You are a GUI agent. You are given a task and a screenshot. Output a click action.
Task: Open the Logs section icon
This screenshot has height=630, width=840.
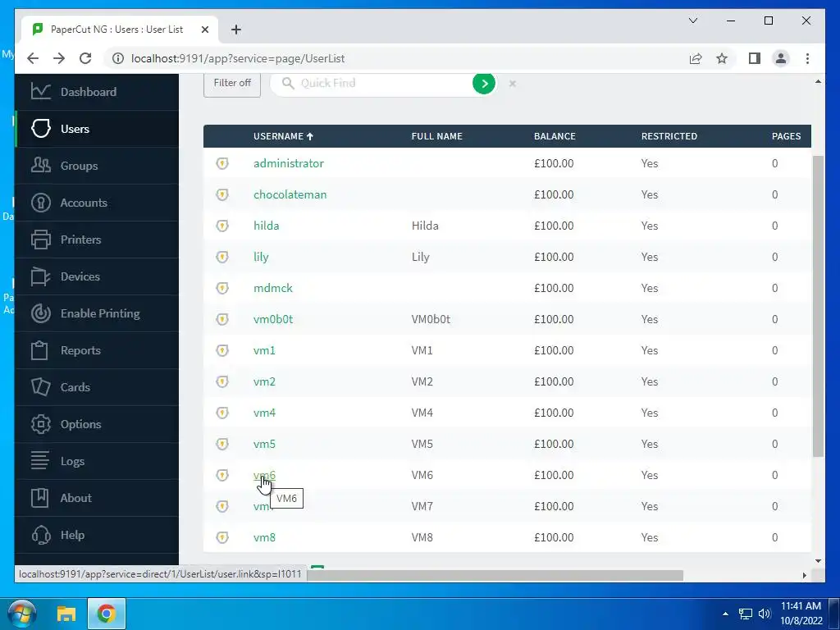[x=39, y=461]
